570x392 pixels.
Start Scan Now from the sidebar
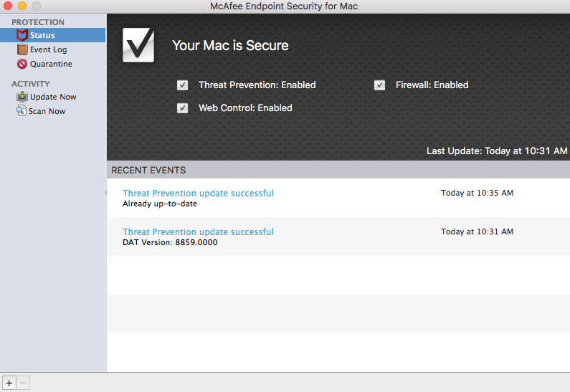(47, 111)
